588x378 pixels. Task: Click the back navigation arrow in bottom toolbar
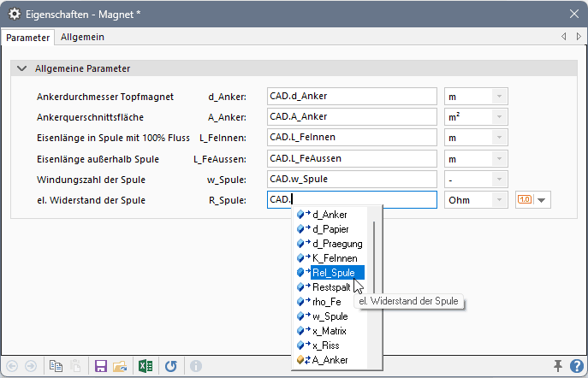click(12, 366)
